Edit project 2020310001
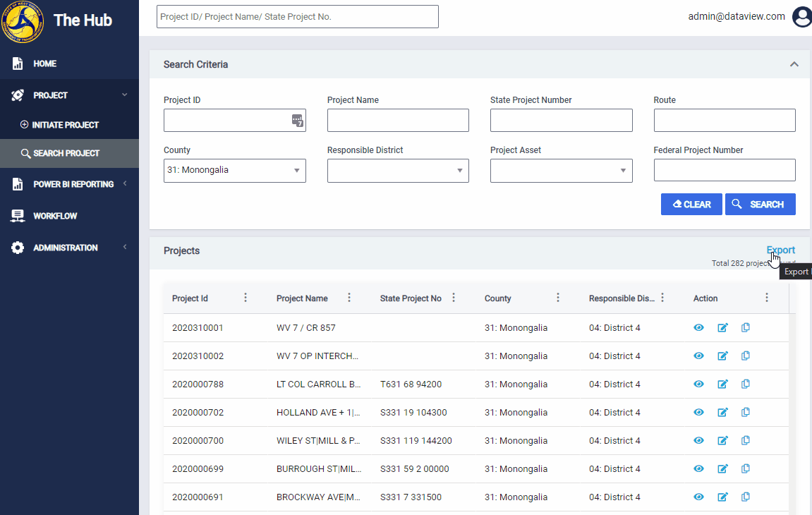Screen dimensions: 812x515 coord(722,327)
